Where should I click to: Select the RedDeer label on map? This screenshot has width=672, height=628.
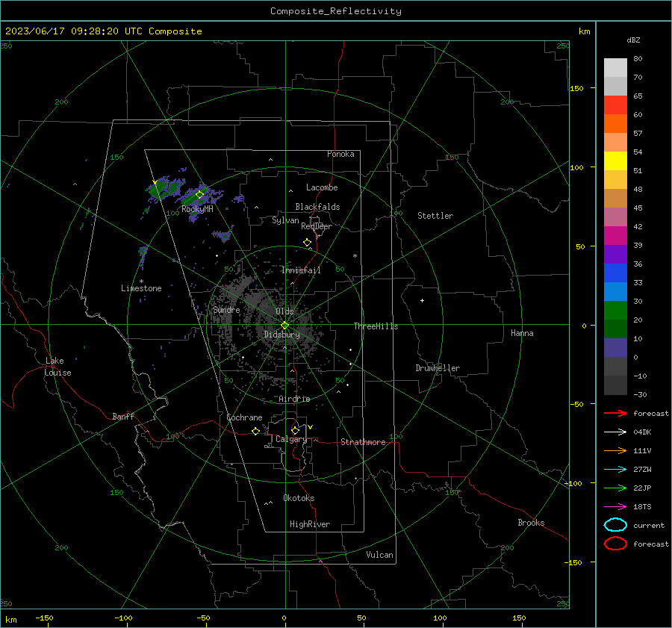317,226
